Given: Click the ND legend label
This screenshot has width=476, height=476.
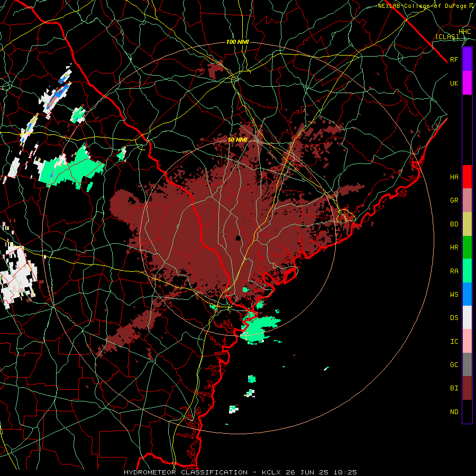Looking at the screenshot, I should click(454, 412).
